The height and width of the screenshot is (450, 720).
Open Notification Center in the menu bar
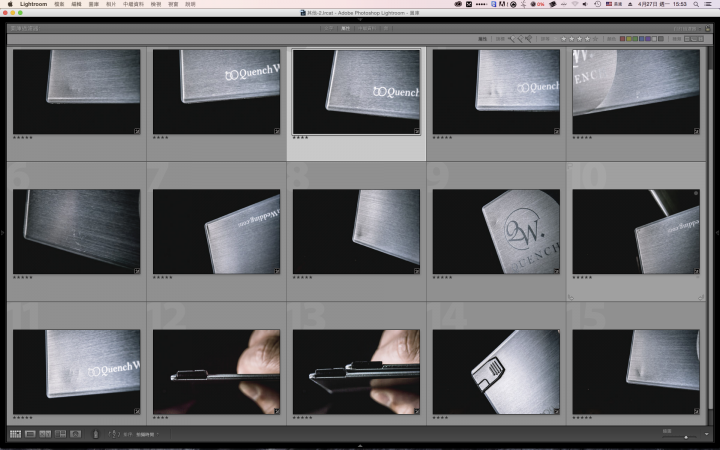coord(707,4)
